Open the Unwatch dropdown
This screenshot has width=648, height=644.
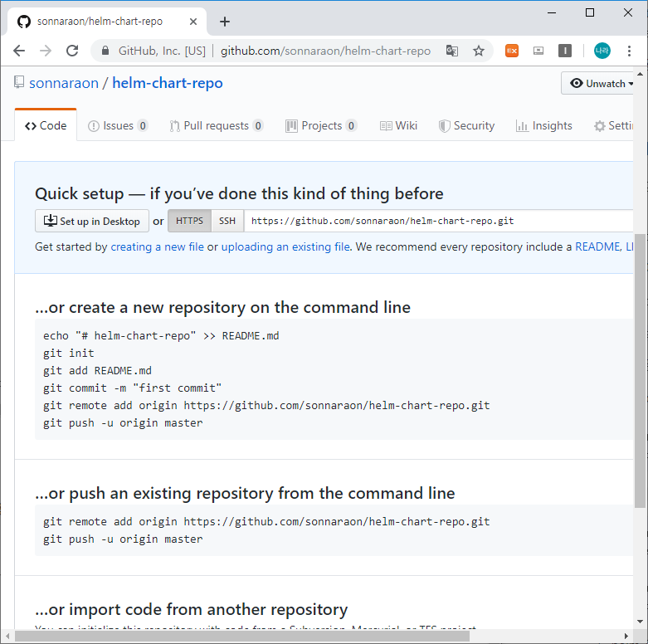tap(599, 83)
